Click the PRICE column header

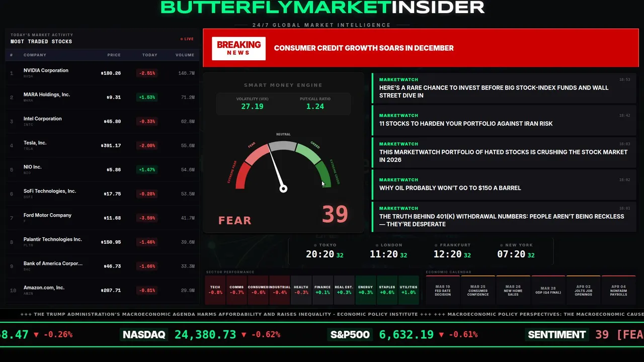click(114, 55)
